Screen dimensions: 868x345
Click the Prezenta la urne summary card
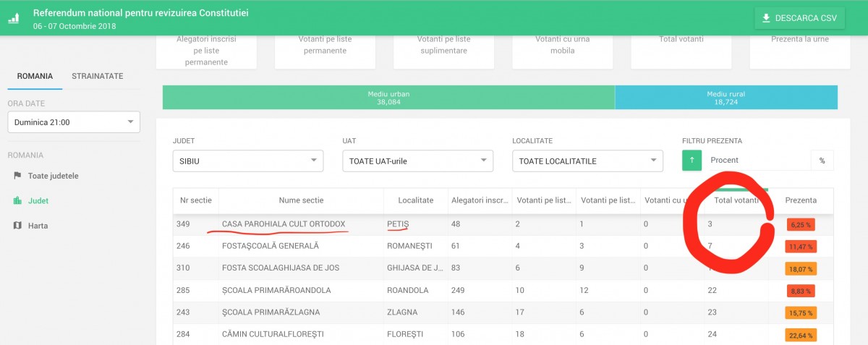click(800, 51)
